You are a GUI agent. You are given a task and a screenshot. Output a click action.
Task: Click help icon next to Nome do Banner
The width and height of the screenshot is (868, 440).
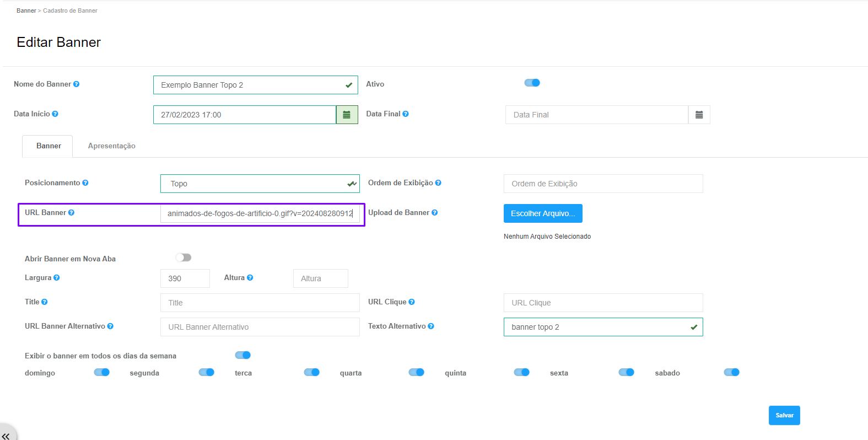[x=76, y=84]
